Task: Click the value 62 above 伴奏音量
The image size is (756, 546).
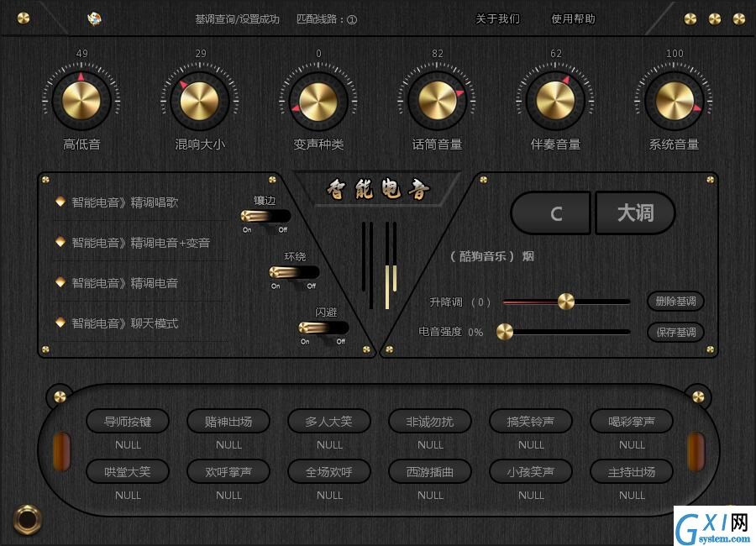Action: click(556, 54)
